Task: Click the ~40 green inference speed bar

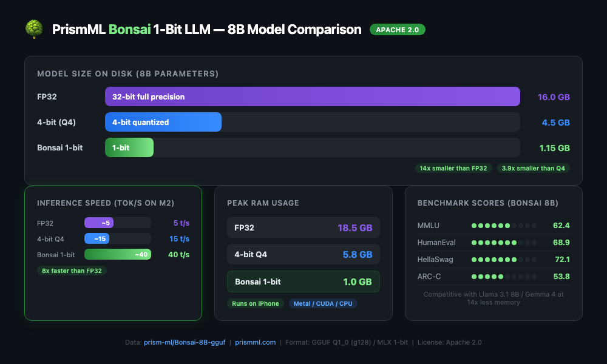Action: 118,255
